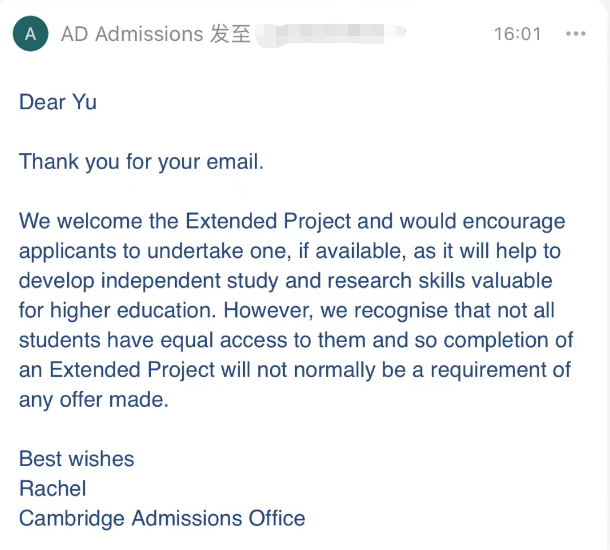Click the word encourage in the first paragraph line

coord(514,222)
